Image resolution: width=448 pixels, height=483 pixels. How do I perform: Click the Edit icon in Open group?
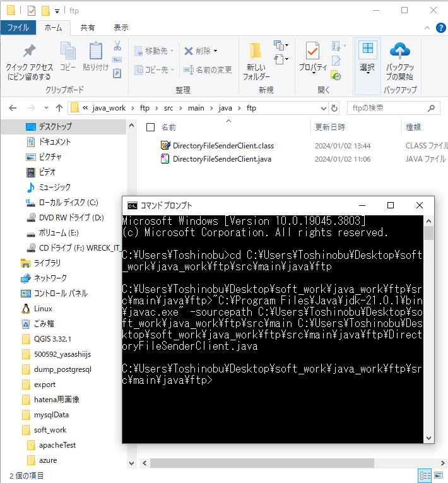tap(336, 61)
